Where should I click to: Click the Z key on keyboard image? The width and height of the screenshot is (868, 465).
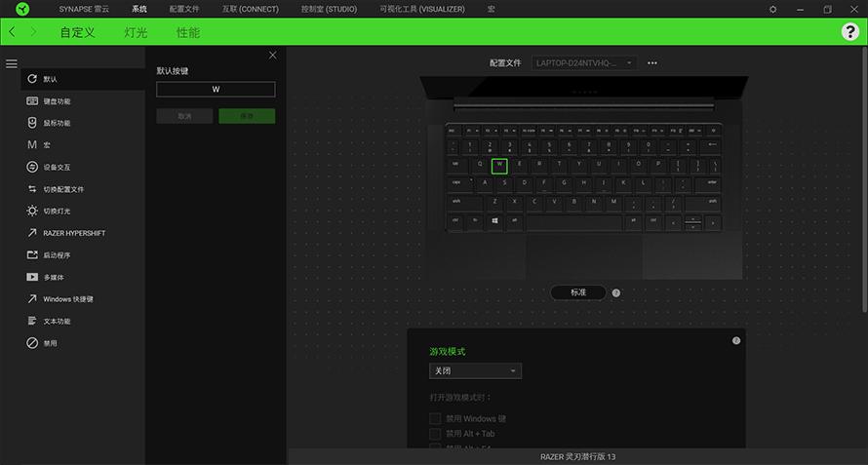[x=494, y=203]
